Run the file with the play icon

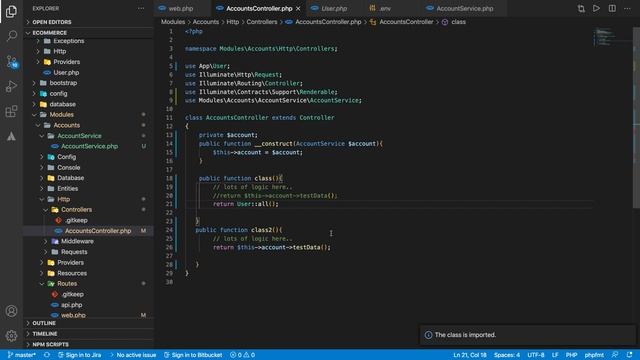click(x=596, y=8)
